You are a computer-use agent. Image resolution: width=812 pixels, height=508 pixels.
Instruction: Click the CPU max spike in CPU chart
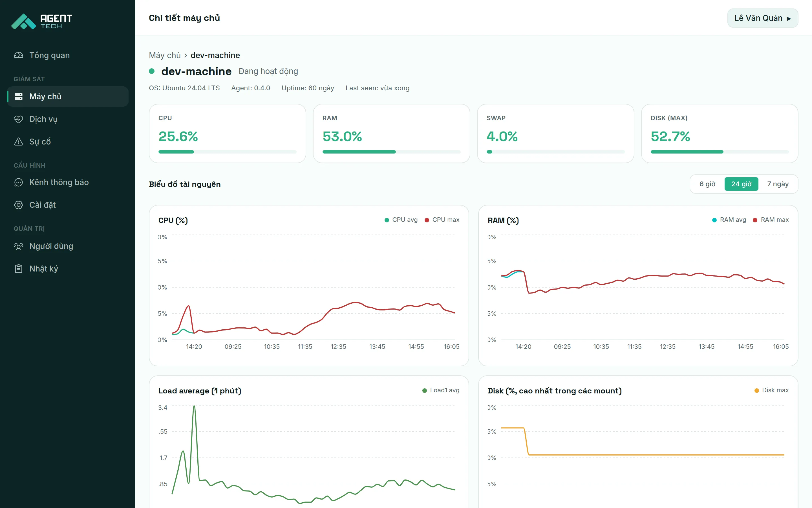[189, 306]
